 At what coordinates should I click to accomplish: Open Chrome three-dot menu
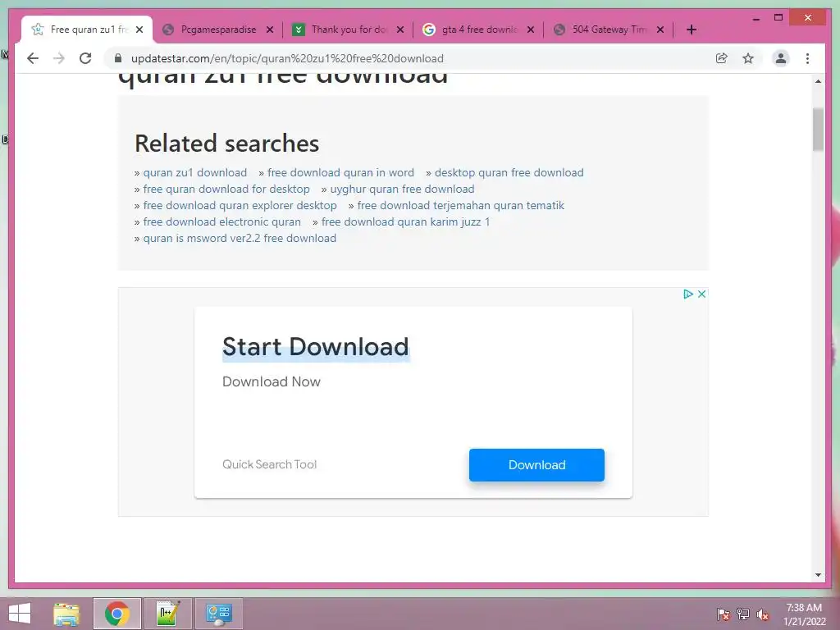(x=807, y=58)
